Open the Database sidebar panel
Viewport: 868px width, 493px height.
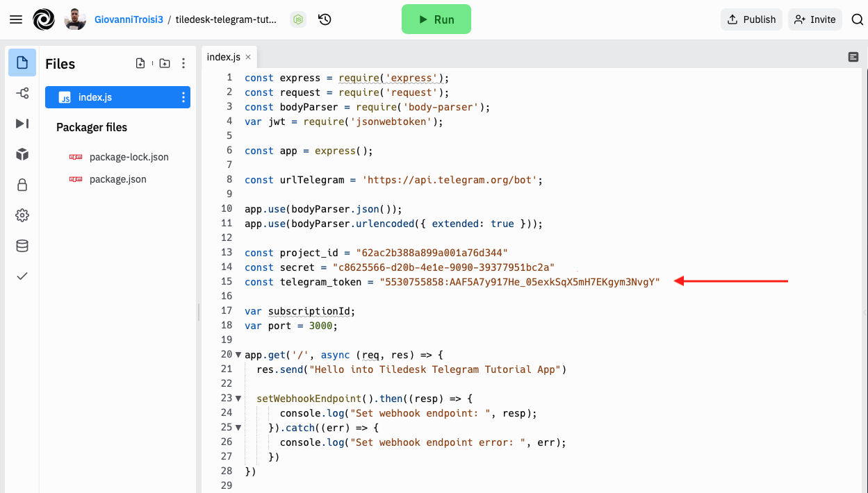click(x=22, y=246)
